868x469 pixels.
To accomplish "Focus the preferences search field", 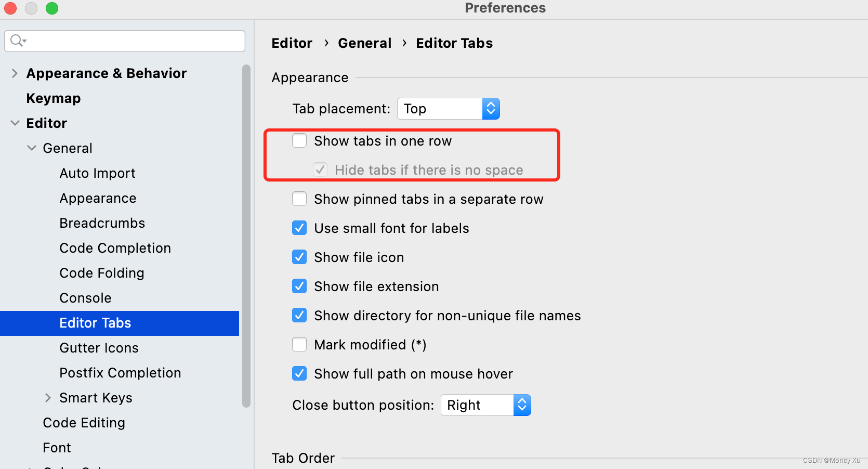I will [125, 41].
